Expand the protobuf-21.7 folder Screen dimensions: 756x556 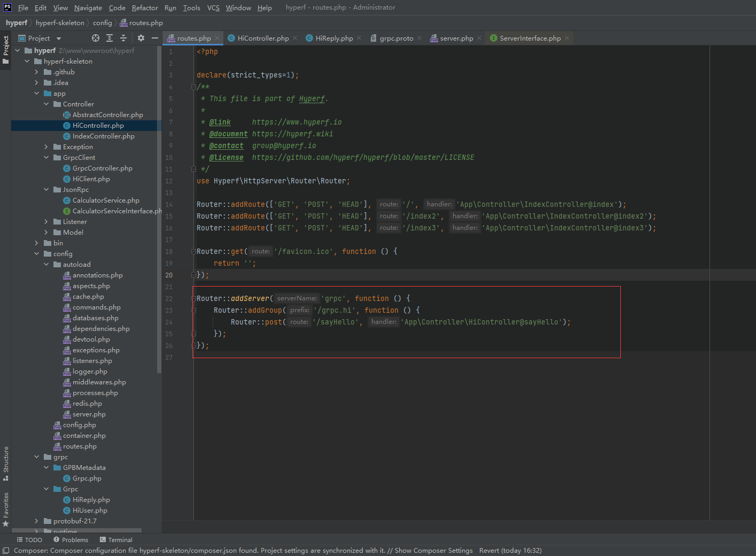point(36,521)
